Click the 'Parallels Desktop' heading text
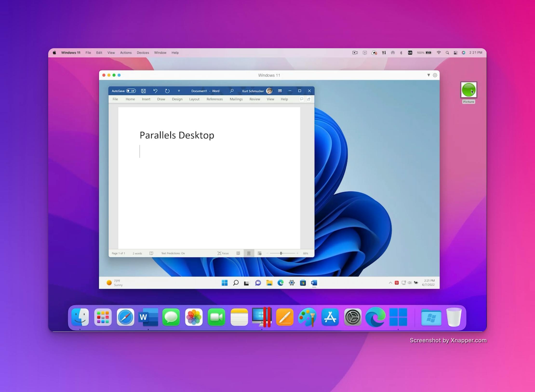Screen dimensions: 535x392 (x=177, y=135)
